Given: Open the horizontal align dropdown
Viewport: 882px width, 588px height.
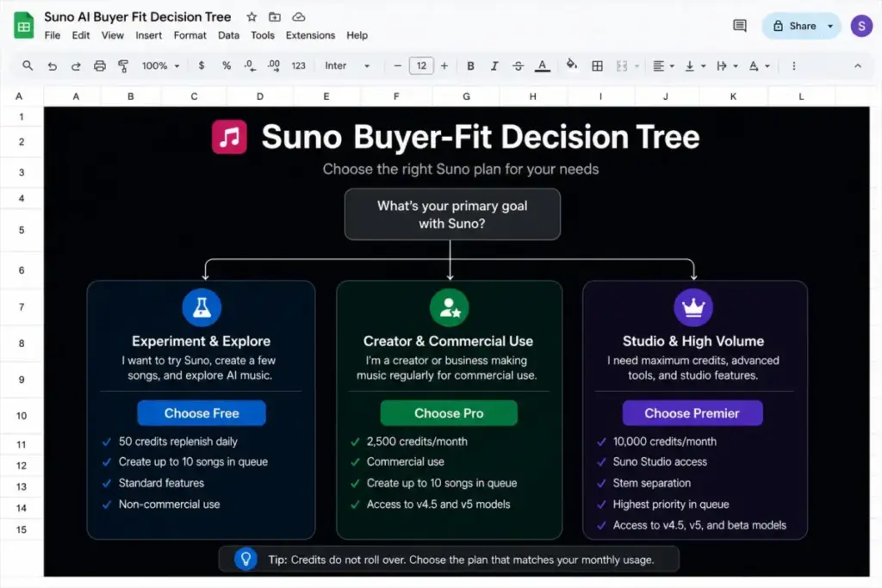Looking at the screenshot, I should 663,65.
